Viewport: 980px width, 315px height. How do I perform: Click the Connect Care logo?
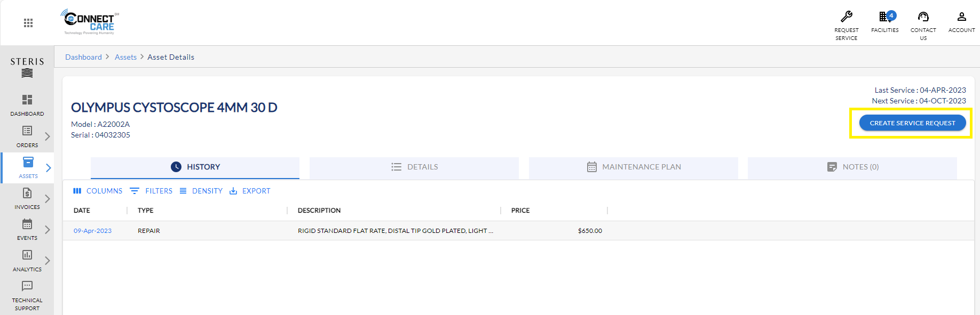point(90,22)
